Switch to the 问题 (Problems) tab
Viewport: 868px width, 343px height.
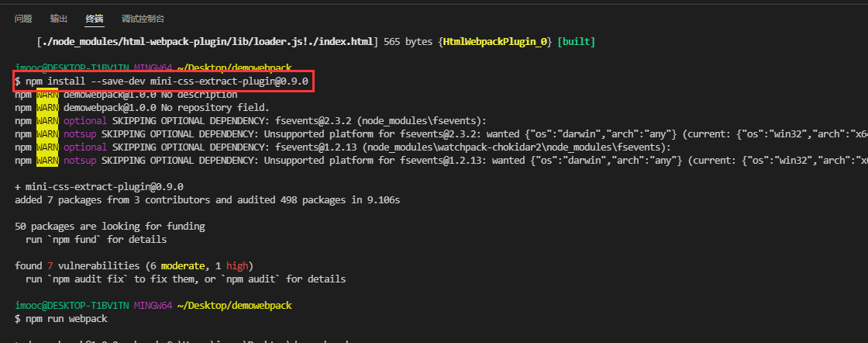[x=23, y=19]
